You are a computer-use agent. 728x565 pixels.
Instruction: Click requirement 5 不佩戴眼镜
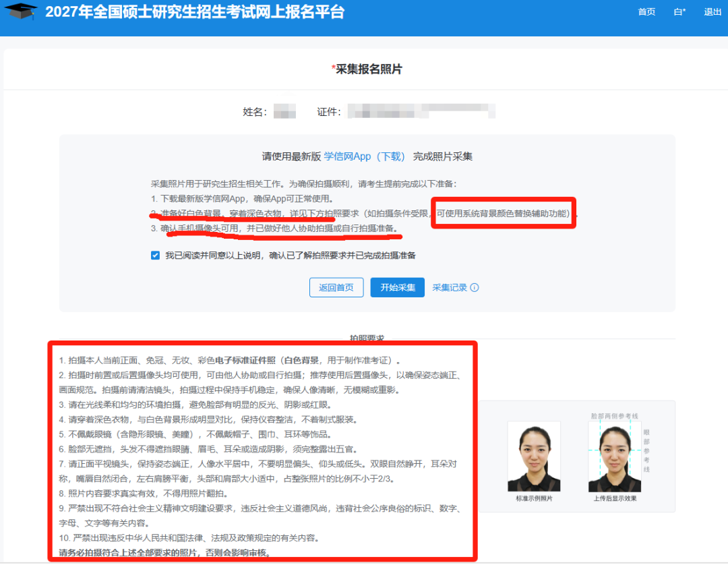click(x=195, y=435)
